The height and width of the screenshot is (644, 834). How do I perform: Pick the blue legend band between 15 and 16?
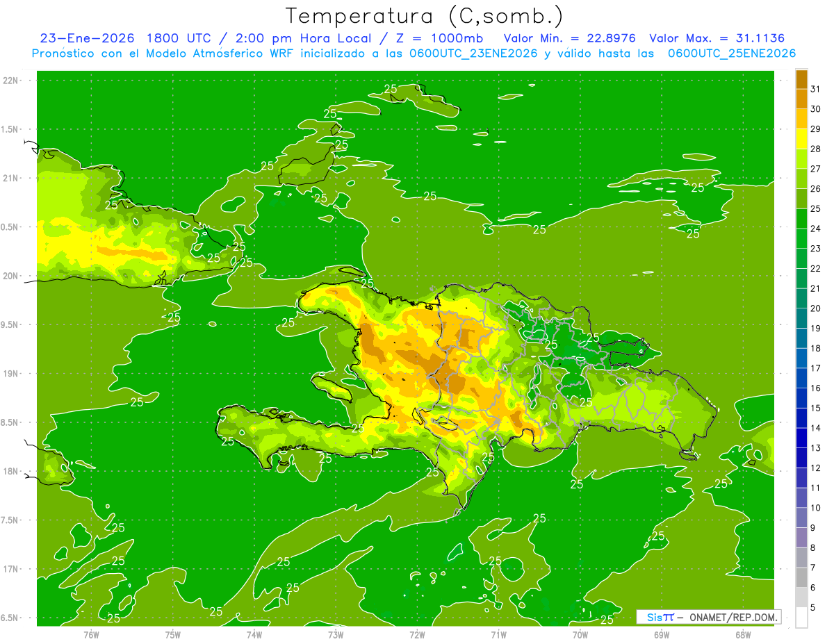(x=801, y=398)
